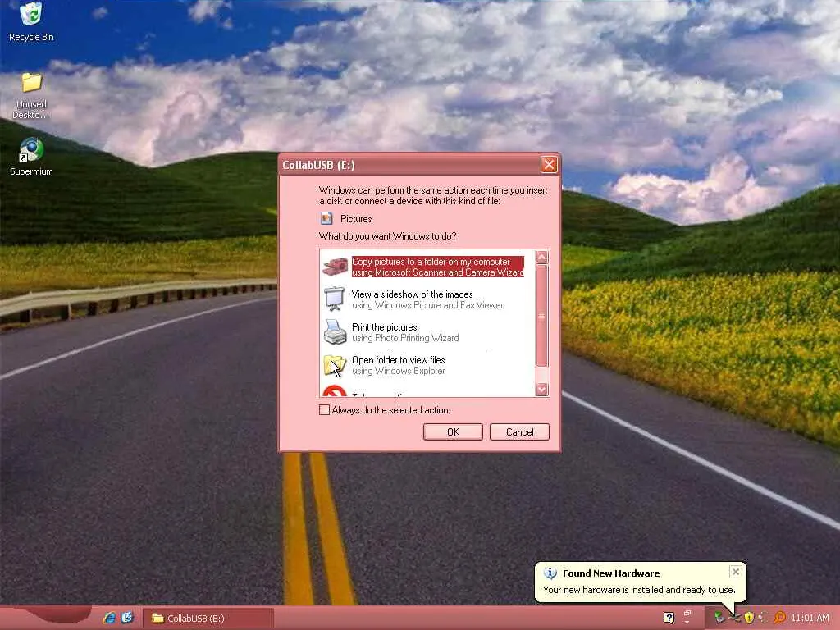The height and width of the screenshot is (630, 840).
Task: Dismiss the Found New Hardware balloon
Action: (x=736, y=572)
